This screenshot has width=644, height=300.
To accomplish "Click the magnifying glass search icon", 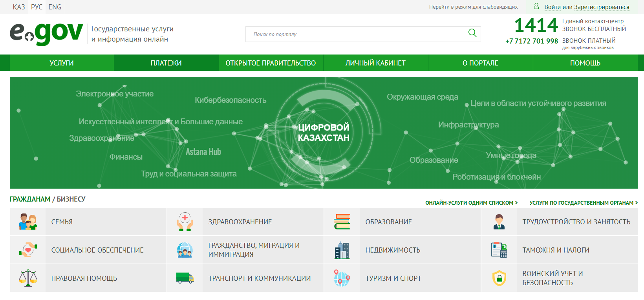I will click(x=472, y=33).
